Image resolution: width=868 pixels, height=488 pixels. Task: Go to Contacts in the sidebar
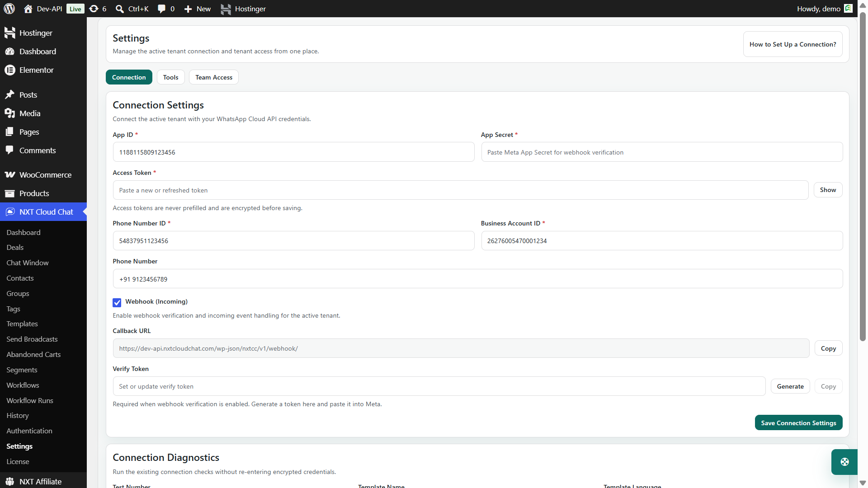pyautogui.click(x=20, y=278)
